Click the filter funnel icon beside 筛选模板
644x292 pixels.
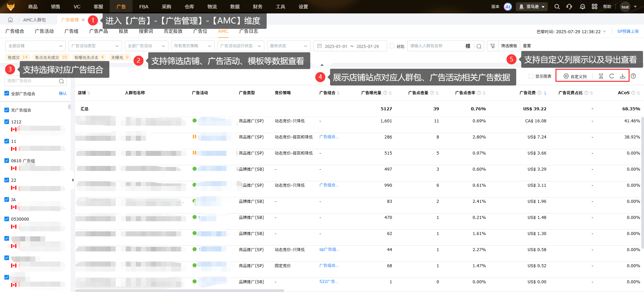[x=492, y=46]
